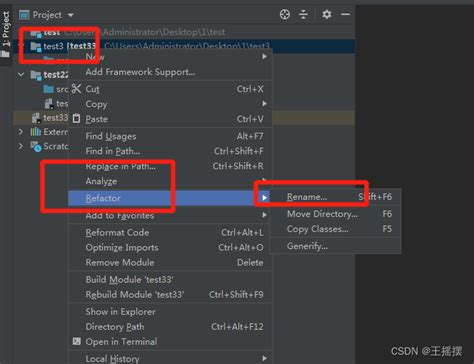Expand the Scratches node chevron
Viewport: 474px width, 364px height.
click(21, 146)
